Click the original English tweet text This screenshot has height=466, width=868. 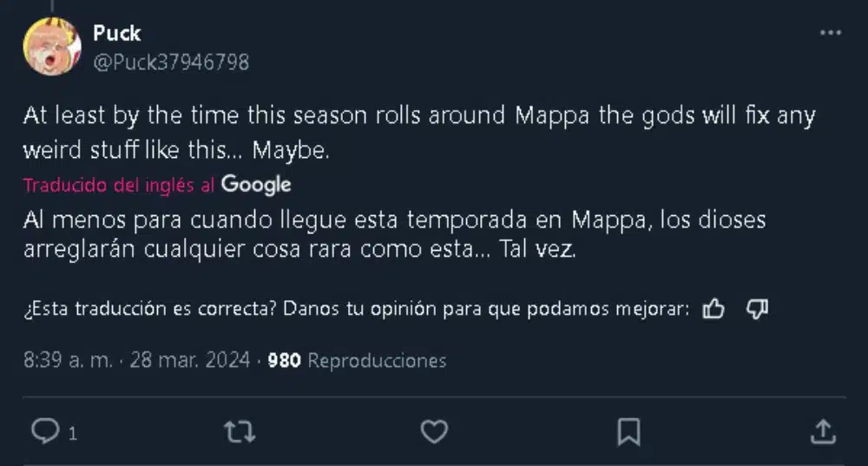click(419, 132)
